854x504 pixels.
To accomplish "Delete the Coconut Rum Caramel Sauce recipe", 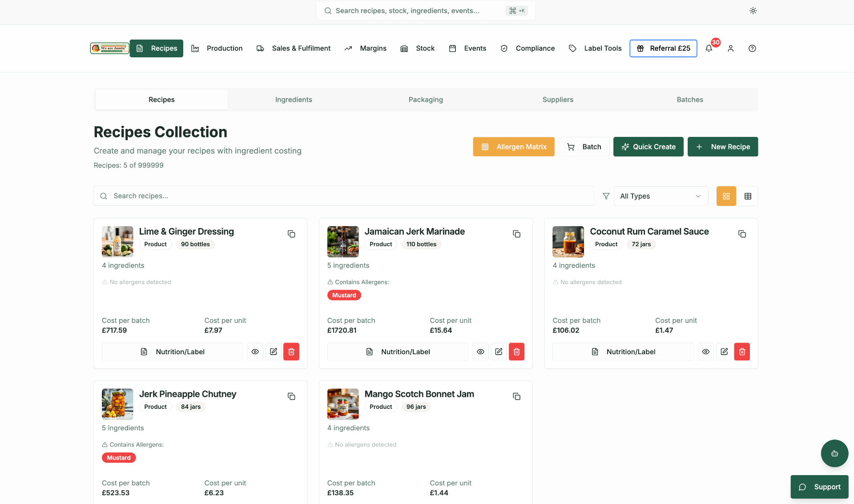I will click(x=742, y=352).
